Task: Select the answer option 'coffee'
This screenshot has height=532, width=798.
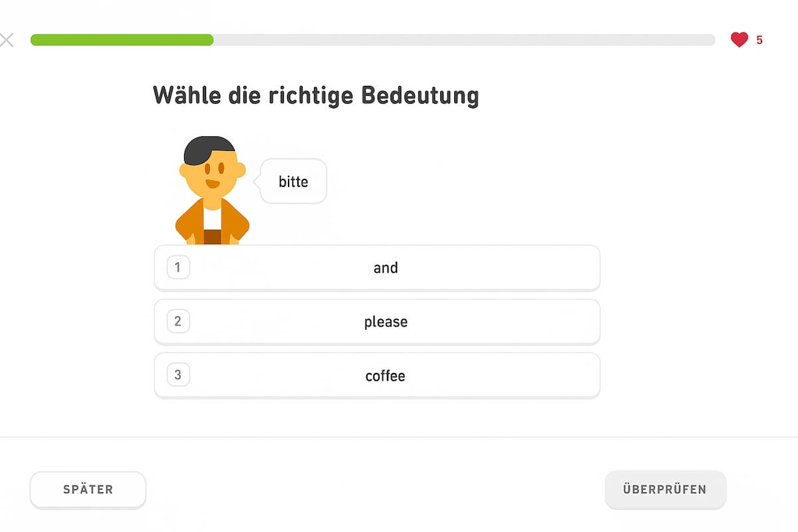Action: pyautogui.click(x=376, y=375)
